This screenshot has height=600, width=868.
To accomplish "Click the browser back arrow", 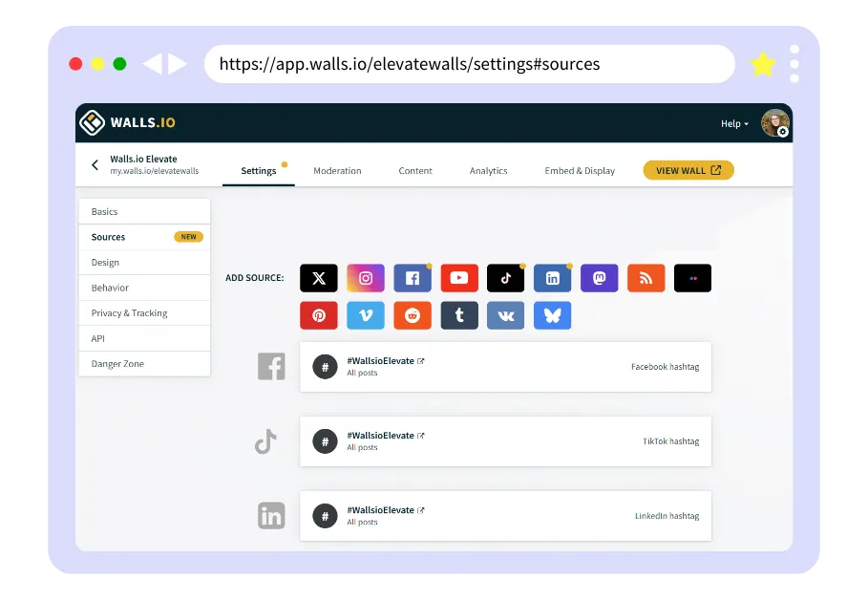I will (152, 64).
